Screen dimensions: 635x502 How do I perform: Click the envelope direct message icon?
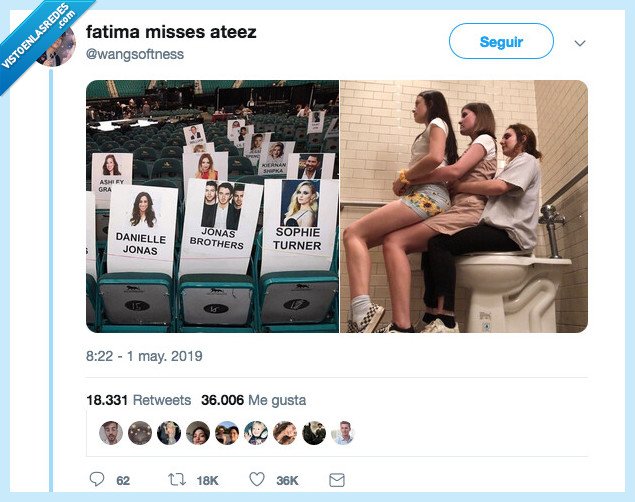coord(337,480)
